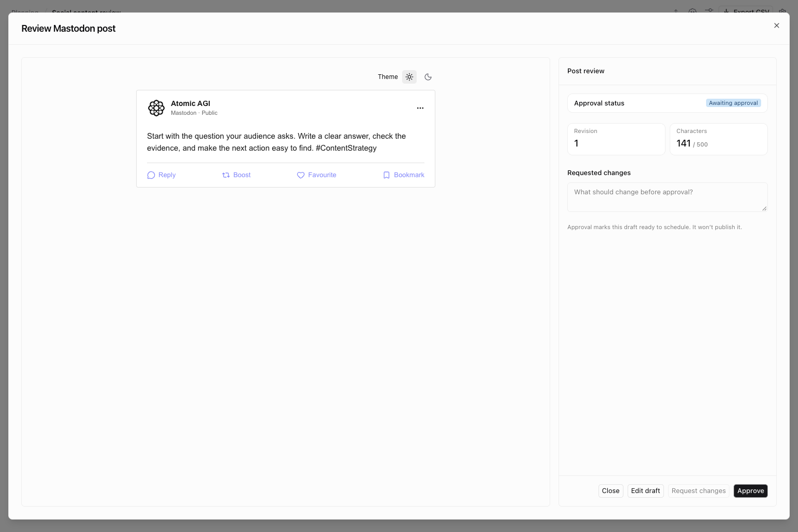Click the Atomic AGI account name
This screenshot has width=798, height=532.
tap(191, 103)
